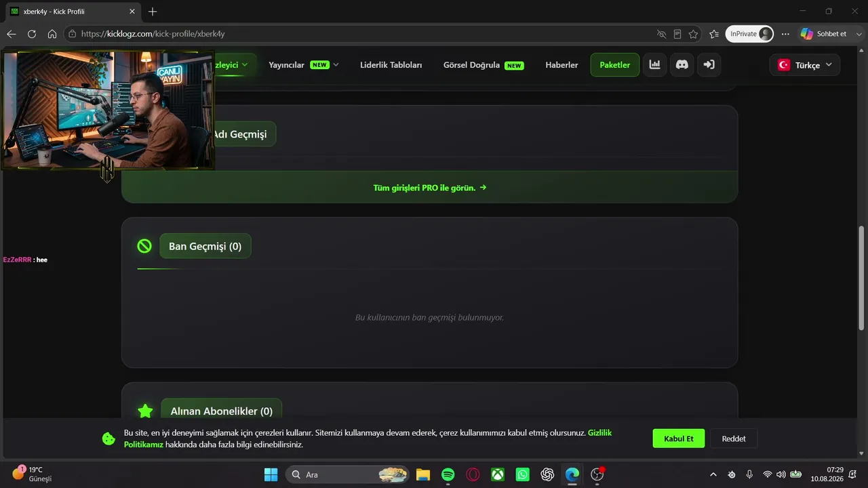Open ChatGPT from the taskbar
868x488 pixels.
click(x=548, y=474)
